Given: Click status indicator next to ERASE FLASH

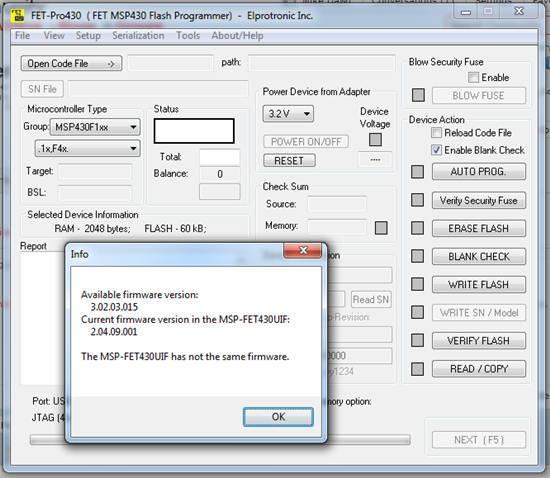Looking at the screenshot, I should [x=417, y=228].
